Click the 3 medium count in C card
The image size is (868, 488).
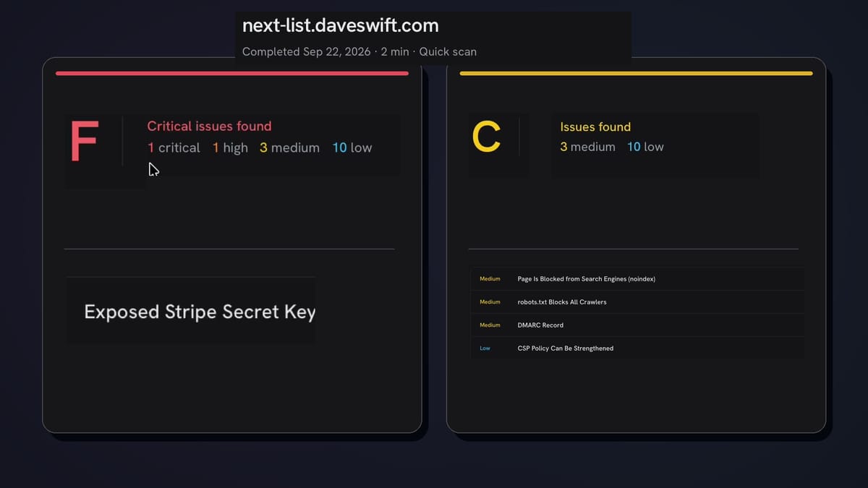point(587,147)
